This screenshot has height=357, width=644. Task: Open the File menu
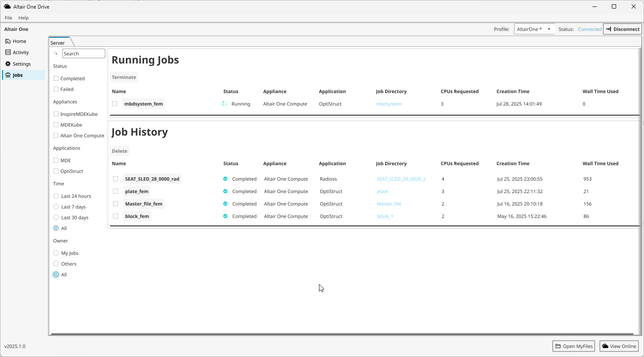click(8, 18)
